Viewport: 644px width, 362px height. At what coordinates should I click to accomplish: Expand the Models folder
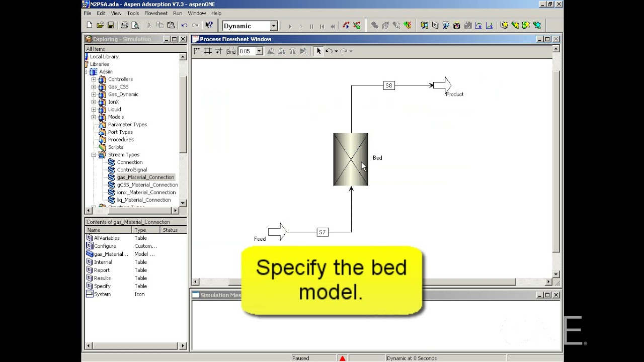click(94, 117)
